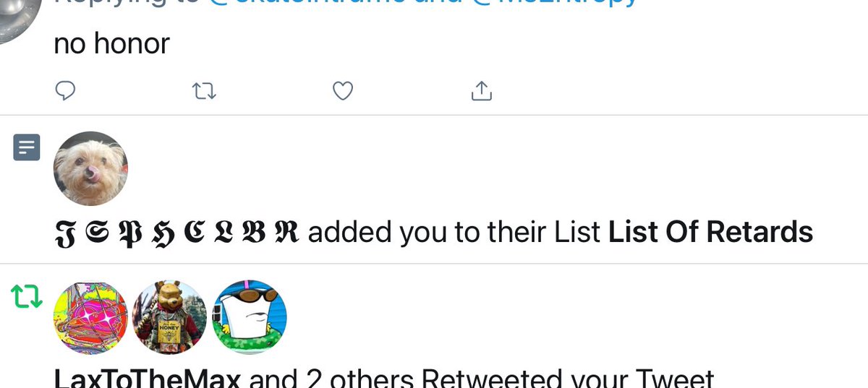868x388 pixels.
Task: Open the small dog profile picture
Action: tap(90, 169)
